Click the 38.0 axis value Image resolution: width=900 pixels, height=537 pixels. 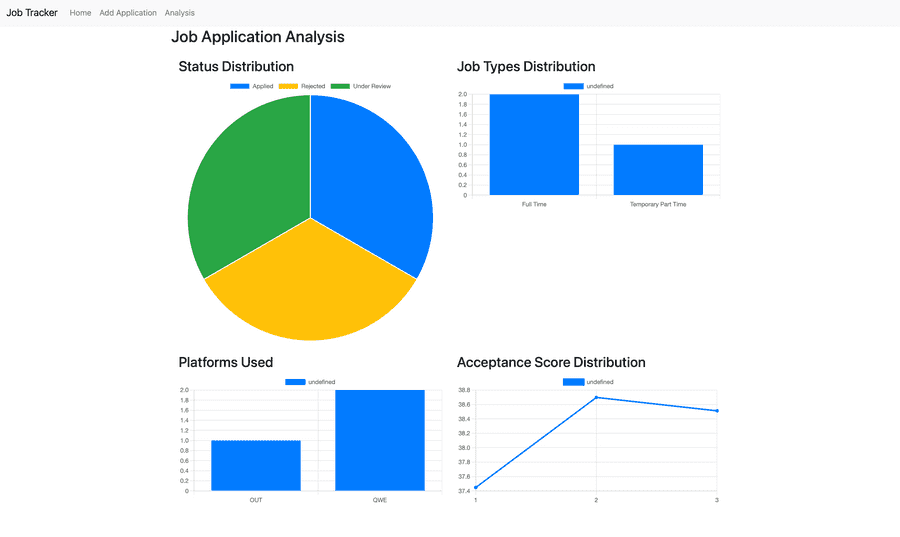pyautogui.click(x=464, y=448)
